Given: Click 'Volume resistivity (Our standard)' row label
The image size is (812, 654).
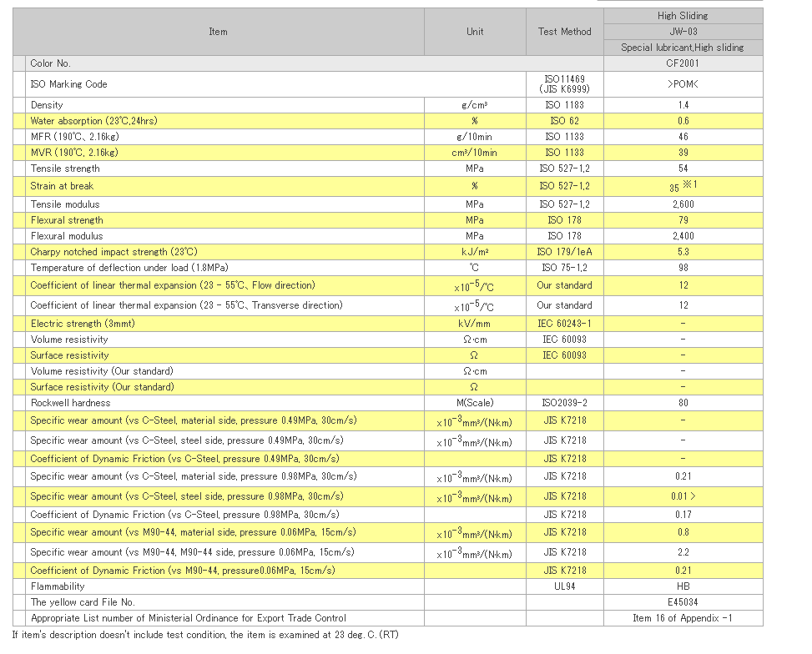Looking at the screenshot, I should tap(102, 371).
